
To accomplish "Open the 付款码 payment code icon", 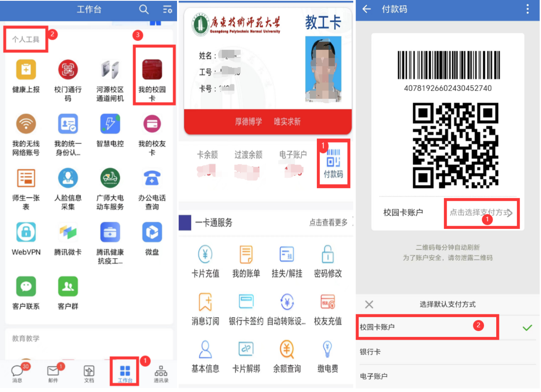I will coord(333,163).
